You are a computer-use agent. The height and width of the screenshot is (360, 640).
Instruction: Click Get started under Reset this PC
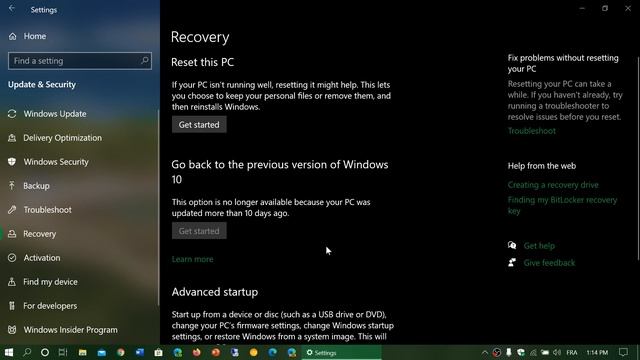point(199,125)
